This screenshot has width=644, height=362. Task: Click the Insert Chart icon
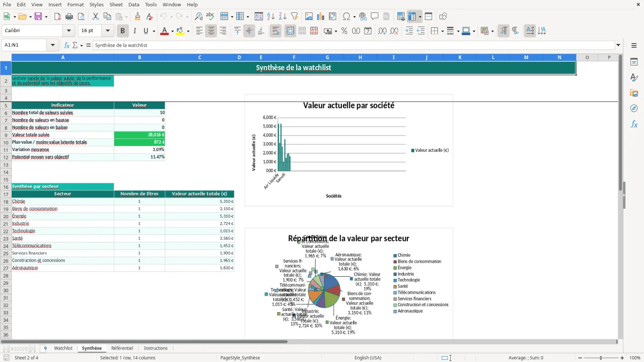click(x=321, y=17)
